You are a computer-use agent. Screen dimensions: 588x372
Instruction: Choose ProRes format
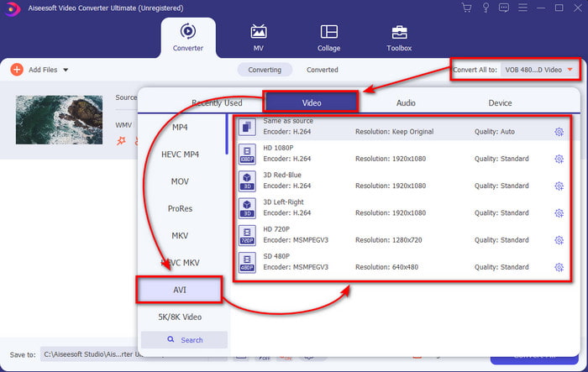coord(180,208)
